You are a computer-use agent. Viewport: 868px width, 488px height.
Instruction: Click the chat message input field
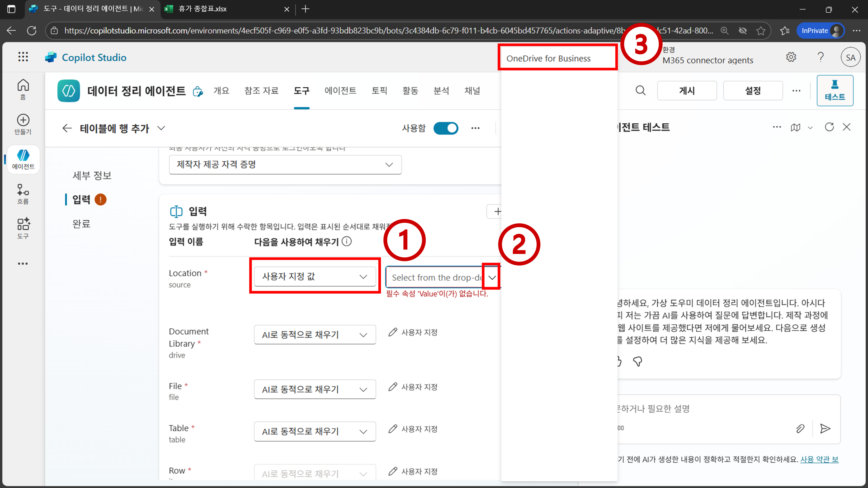point(708,409)
